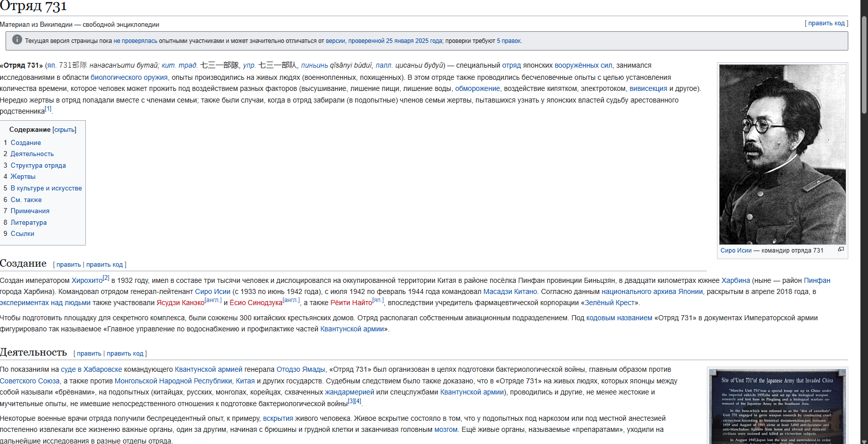Open the биологического оружия link

[129, 77]
